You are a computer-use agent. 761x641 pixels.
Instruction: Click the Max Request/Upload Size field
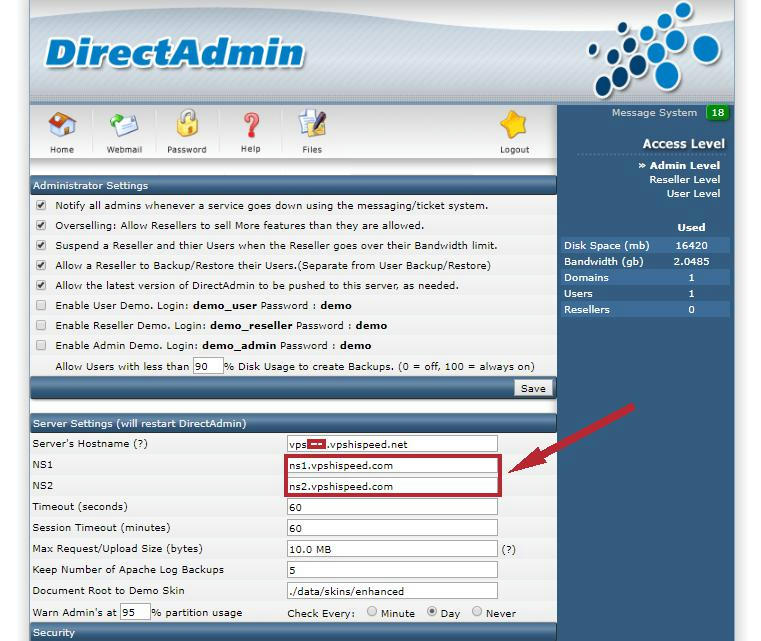[x=392, y=549]
